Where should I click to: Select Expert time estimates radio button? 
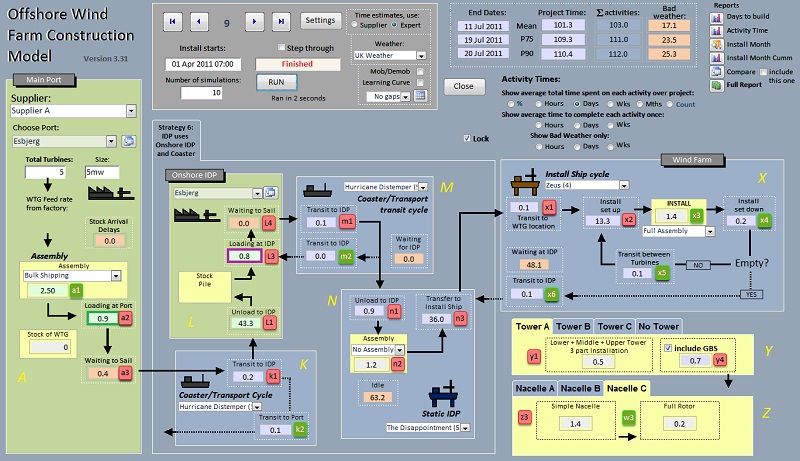click(x=394, y=24)
